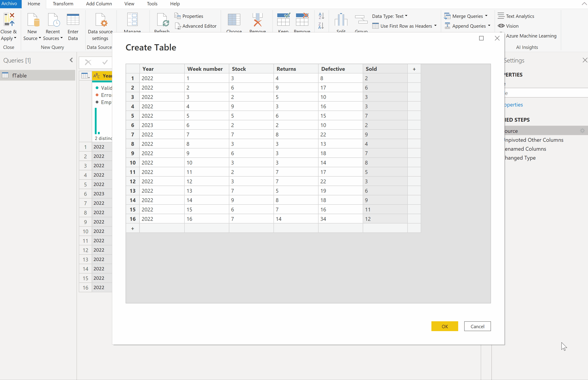Click the Group By icon

pos(361,20)
